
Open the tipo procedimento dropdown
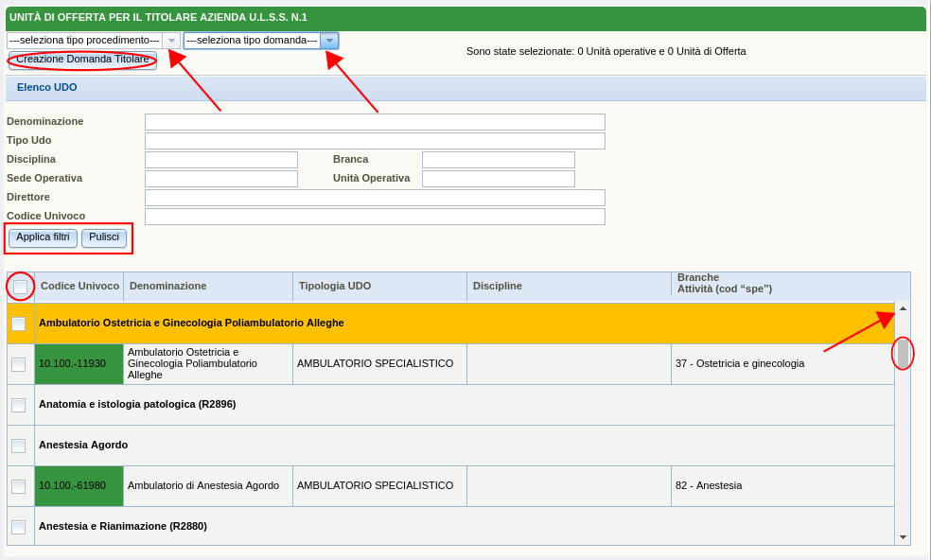pos(170,41)
